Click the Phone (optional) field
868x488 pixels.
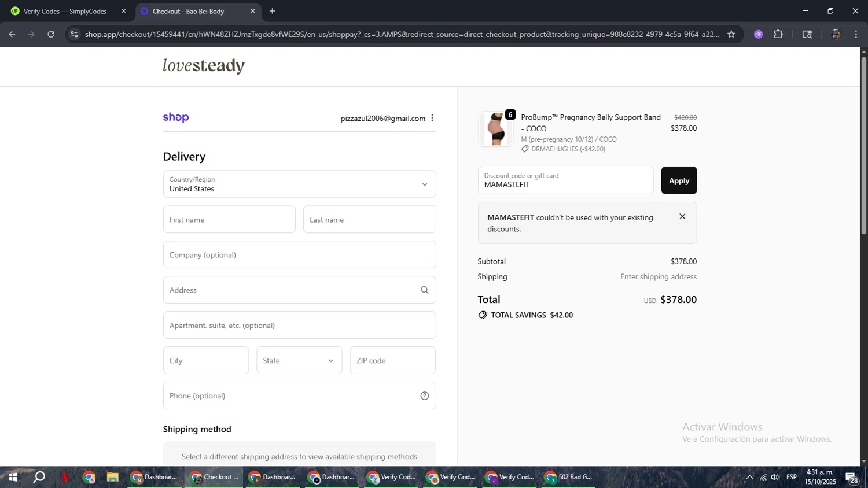click(299, 396)
